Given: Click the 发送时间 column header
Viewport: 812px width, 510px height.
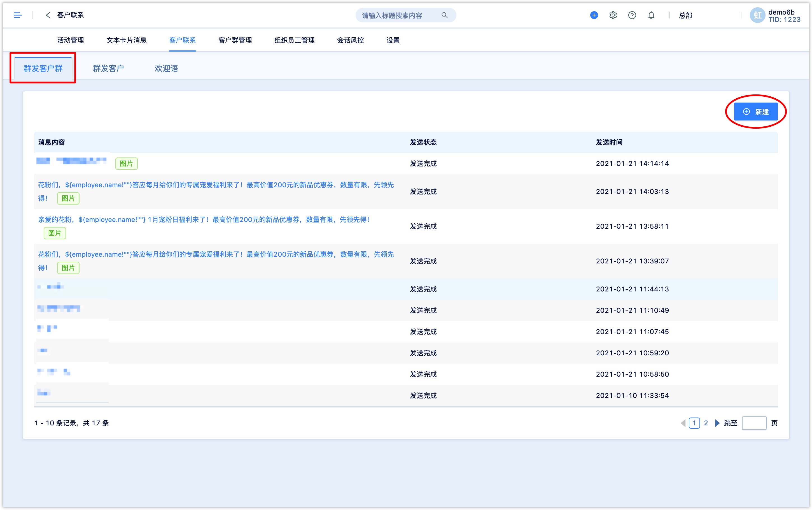Looking at the screenshot, I should 609,142.
